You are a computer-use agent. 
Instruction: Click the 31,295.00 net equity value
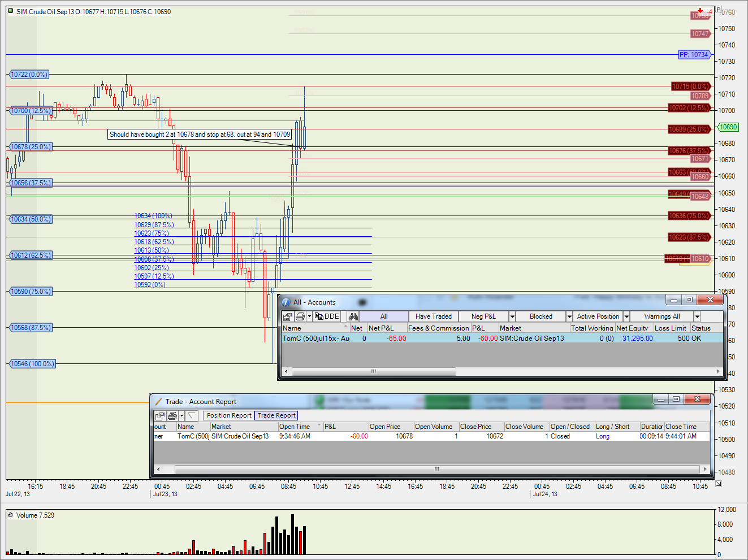pos(637,338)
